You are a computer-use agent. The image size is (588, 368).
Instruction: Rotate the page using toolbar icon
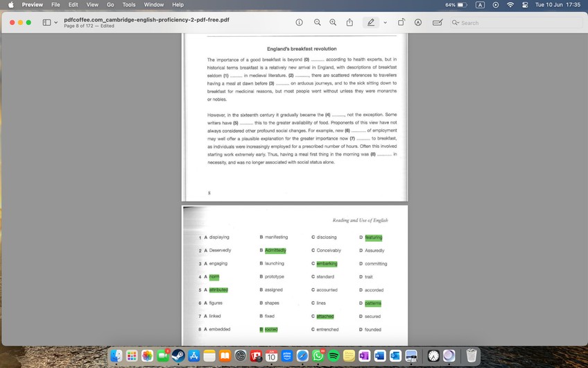[x=401, y=22]
